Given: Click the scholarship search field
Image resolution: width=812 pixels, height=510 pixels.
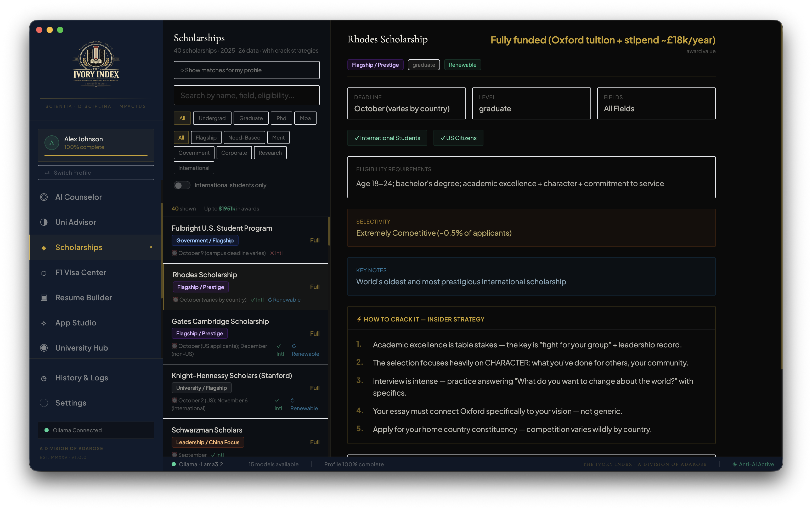Looking at the screenshot, I should click(247, 96).
